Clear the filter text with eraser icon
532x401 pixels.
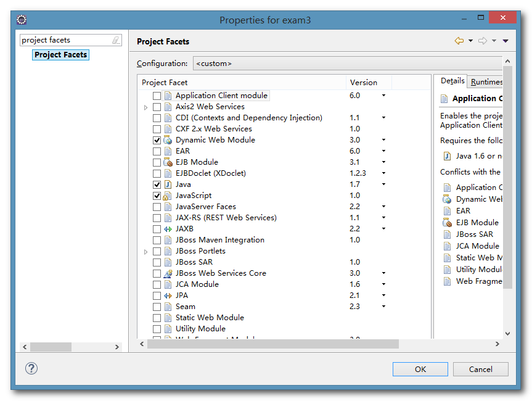coord(116,40)
